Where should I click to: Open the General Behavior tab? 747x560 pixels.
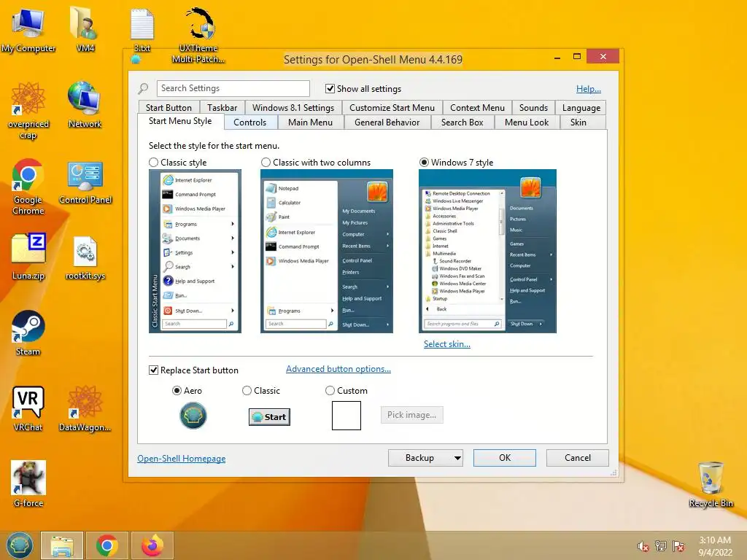click(x=387, y=122)
